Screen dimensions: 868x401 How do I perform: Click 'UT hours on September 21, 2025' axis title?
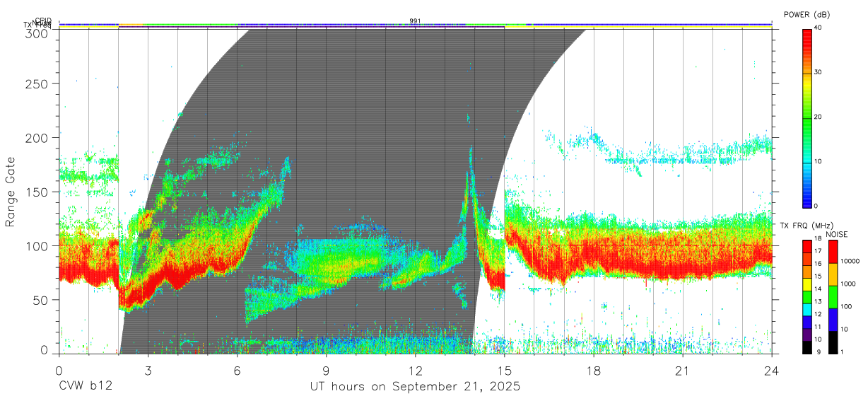pos(415,387)
